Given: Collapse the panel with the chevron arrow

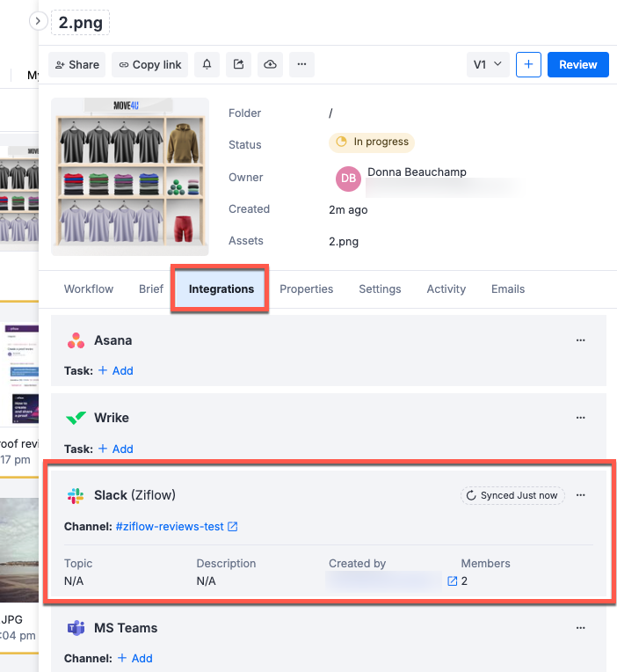Looking at the screenshot, I should click(39, 20).
